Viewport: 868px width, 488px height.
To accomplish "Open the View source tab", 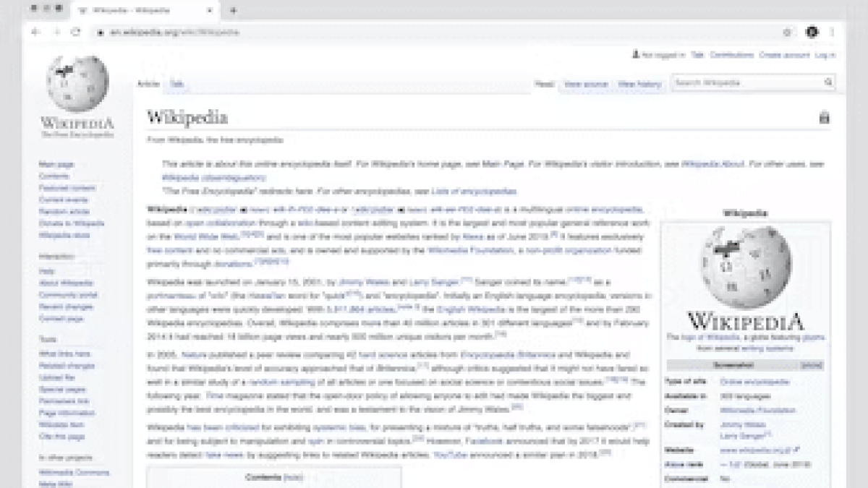I will coord(585,84).
